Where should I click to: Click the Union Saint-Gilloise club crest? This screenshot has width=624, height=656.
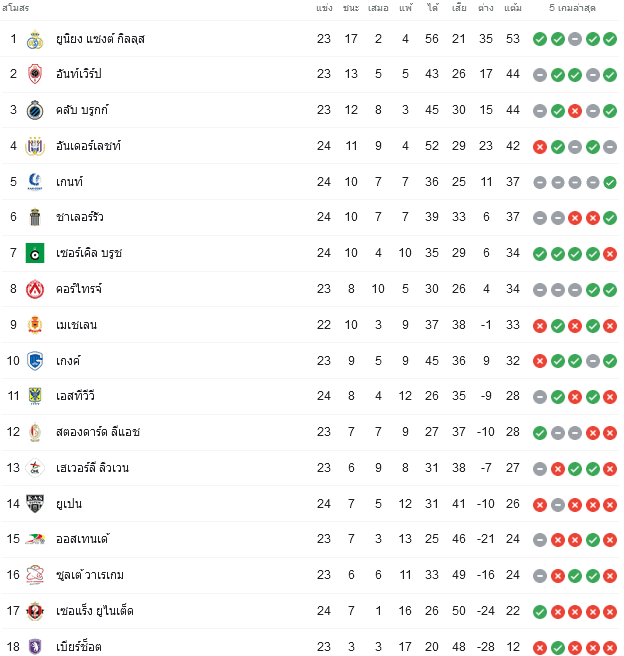[35, 39]
